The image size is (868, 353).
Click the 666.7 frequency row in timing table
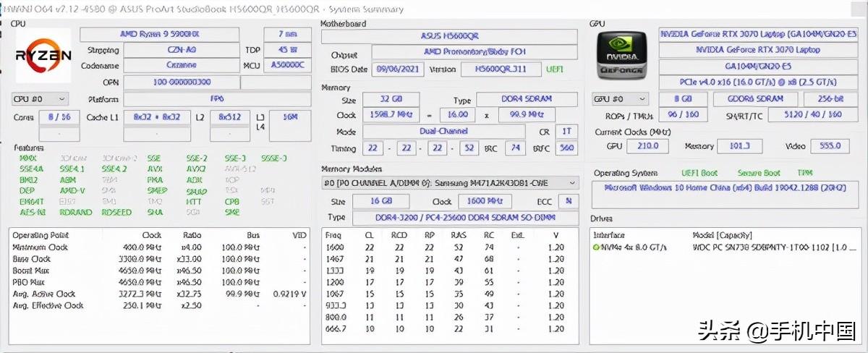[448, 329]
